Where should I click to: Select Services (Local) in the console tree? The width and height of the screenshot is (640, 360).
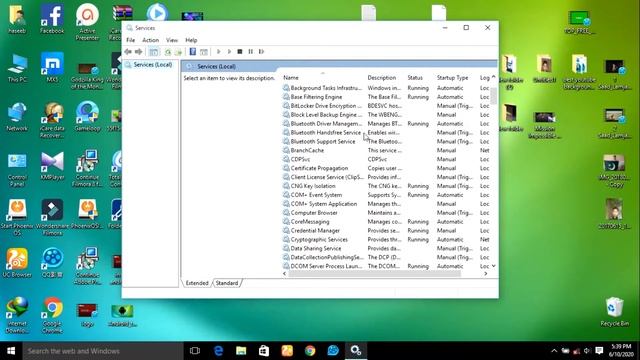152,65
